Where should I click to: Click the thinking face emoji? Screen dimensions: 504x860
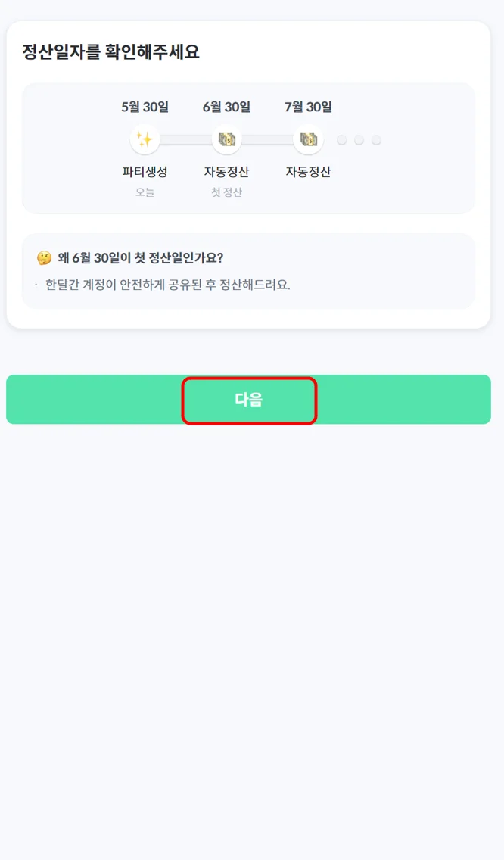click(x=45, y=258)
